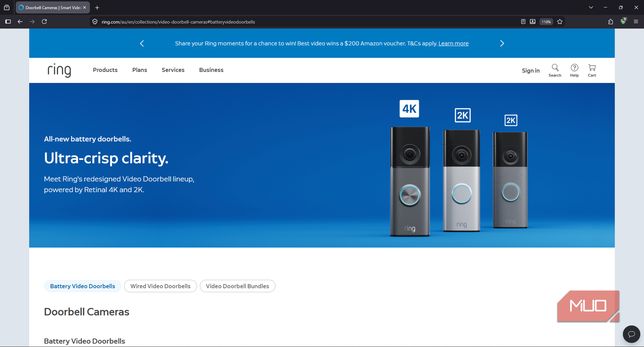Screen dimensions: 644x347
Task: Reload the page with the refresh icon
Action: (x=44, y=22)
